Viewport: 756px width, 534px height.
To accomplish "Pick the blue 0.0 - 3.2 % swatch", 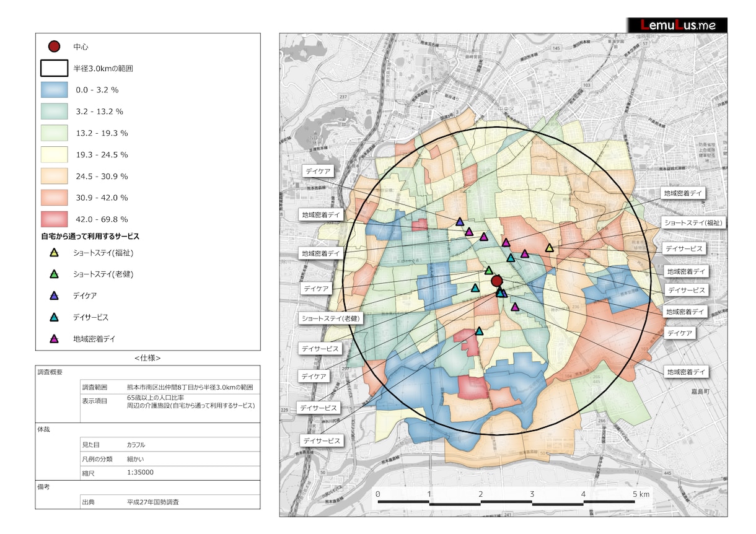I will [x=54, y=90].
